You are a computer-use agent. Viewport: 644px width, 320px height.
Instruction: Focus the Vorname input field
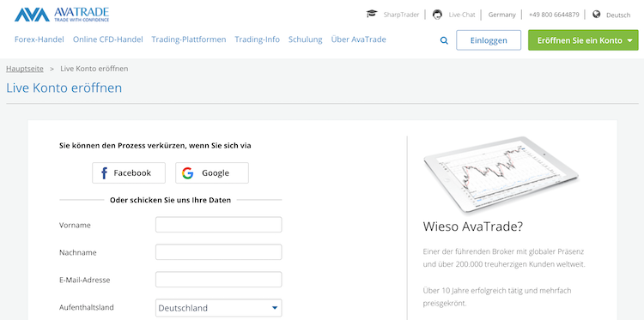(x=218, y=225)
